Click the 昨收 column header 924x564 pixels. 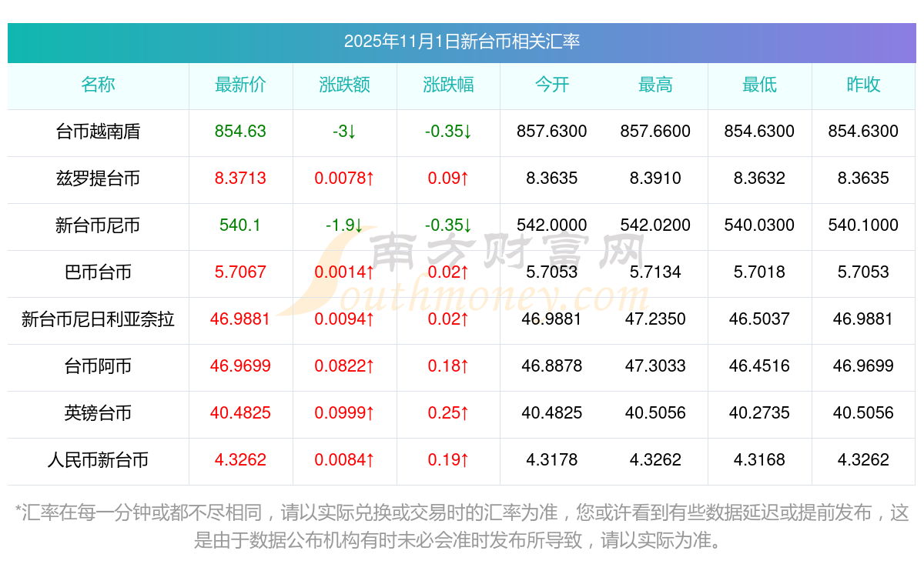click(863, 85)
